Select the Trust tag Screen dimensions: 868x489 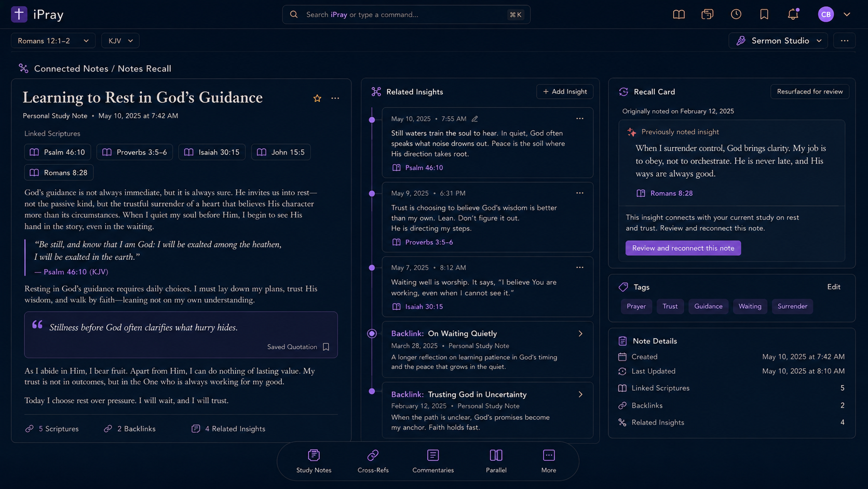click(x=670, y=306)
